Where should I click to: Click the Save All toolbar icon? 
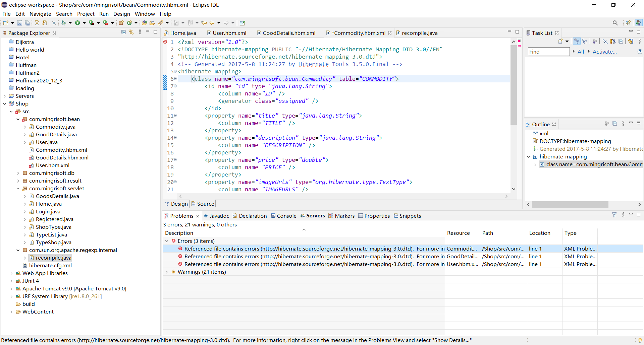27,23
